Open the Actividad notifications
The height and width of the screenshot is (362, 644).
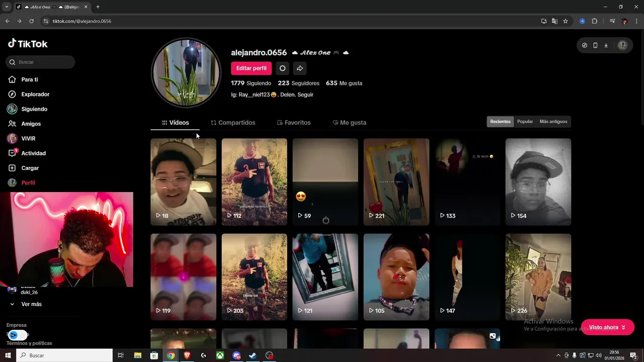(x=33, y=153)
